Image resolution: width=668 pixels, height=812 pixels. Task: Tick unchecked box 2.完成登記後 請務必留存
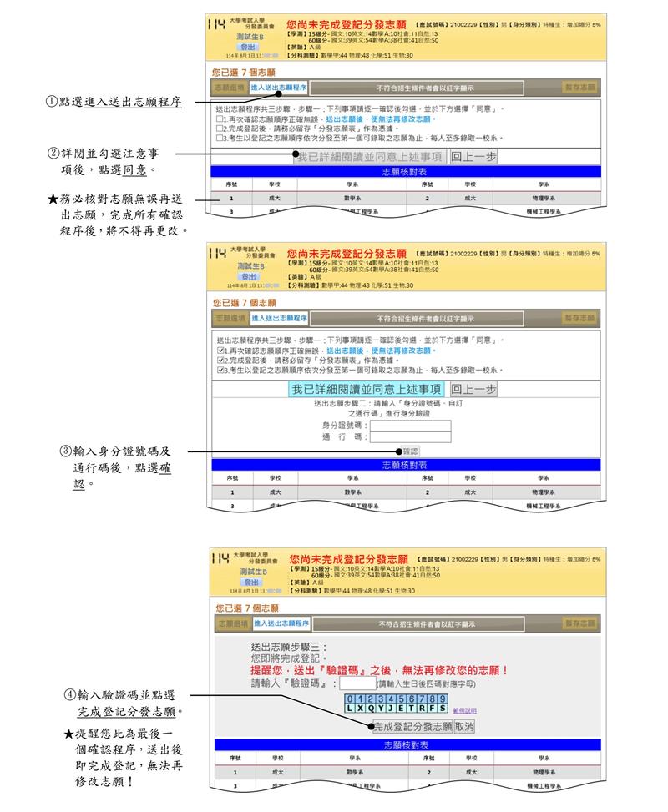[x=220, y=129]
